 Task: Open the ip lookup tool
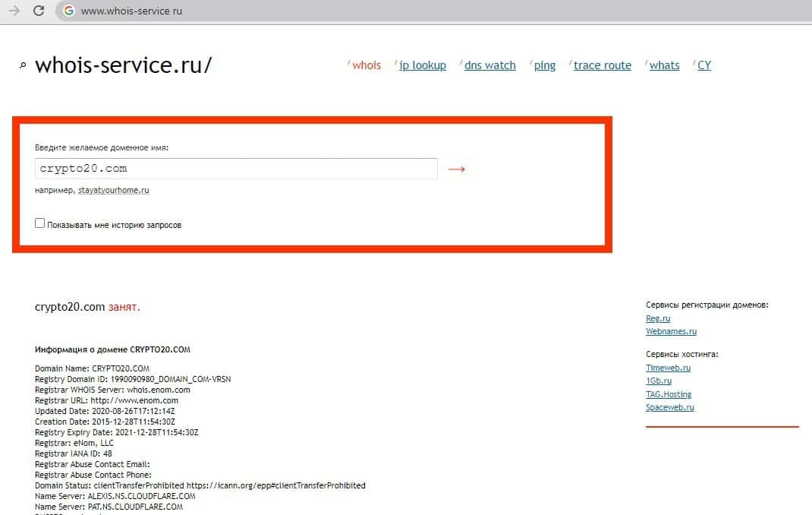point(423,65)
